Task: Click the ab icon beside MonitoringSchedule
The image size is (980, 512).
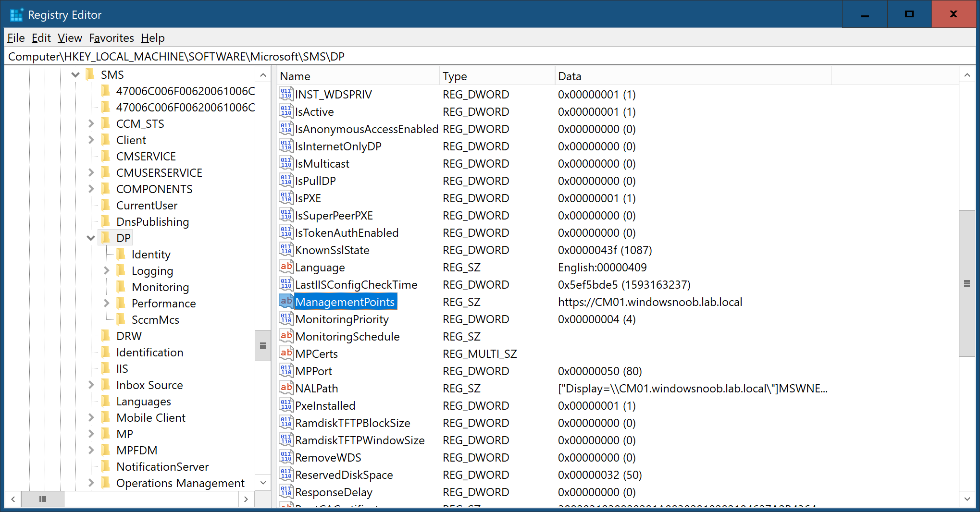Action: [x=286, y=336]
